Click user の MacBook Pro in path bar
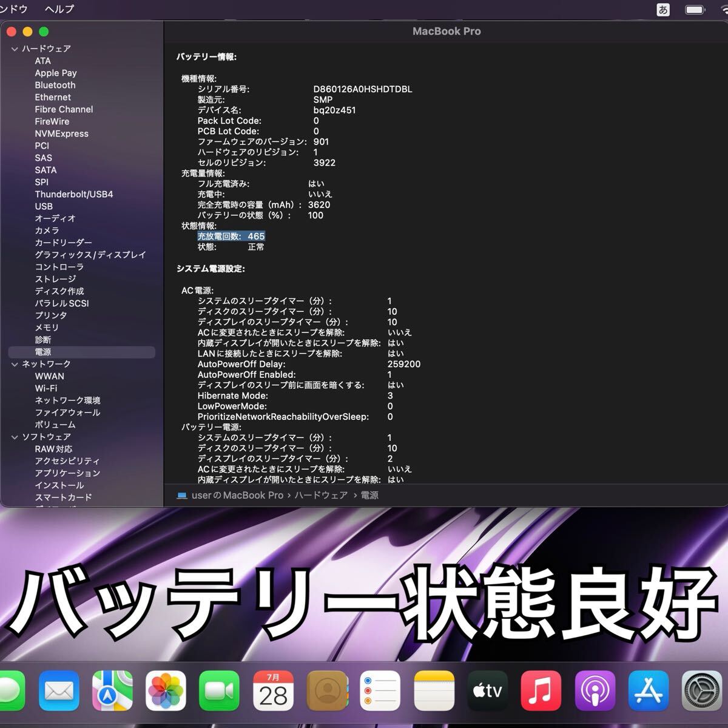 (x=237, y=496)
